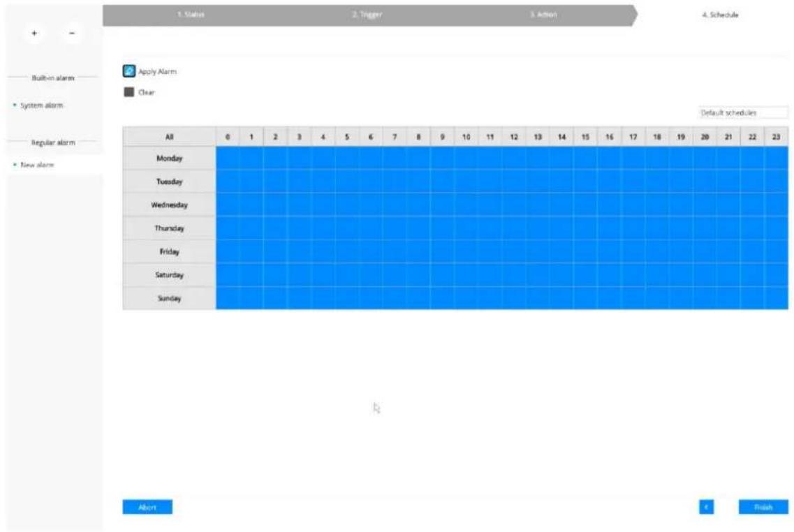Go back with the previous arrow button

pyautogui.click(x=707, y=507)
